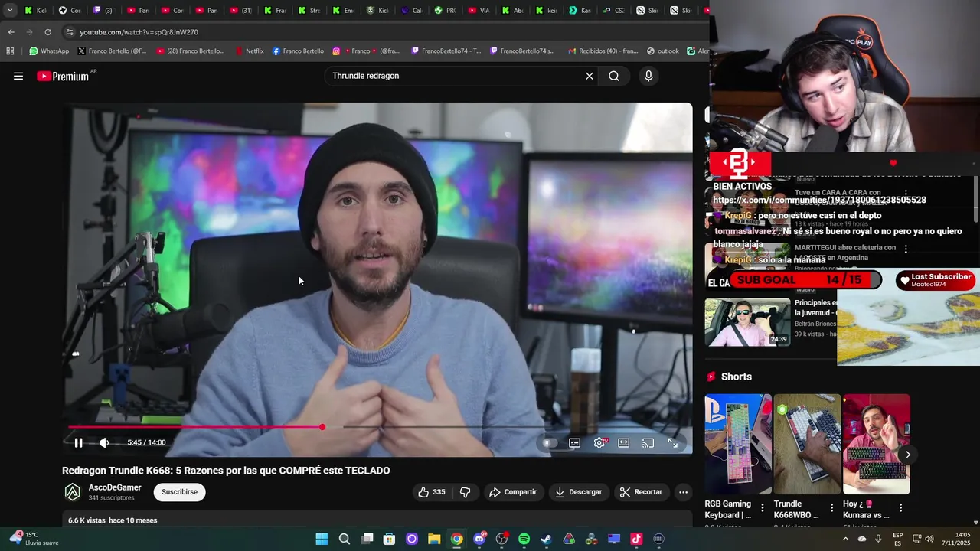Open outlook bookmark
The image size is (980, 551).
tap(663, 51)
